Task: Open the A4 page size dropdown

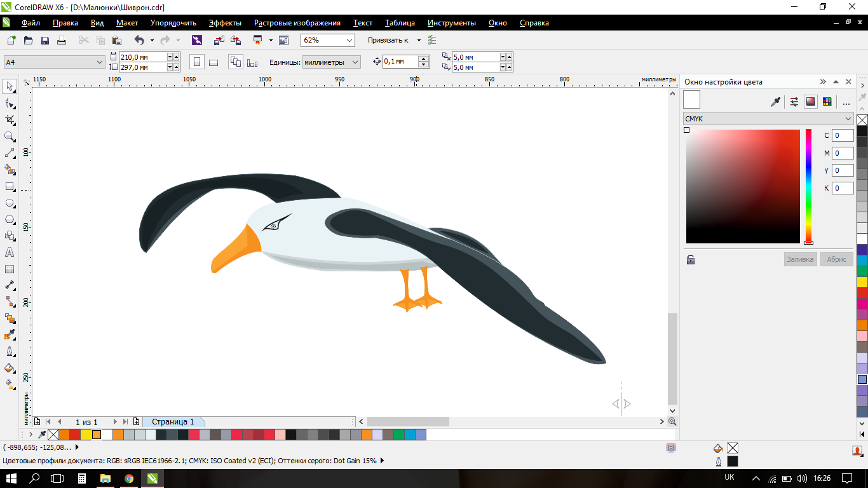Action: [99, 62]
